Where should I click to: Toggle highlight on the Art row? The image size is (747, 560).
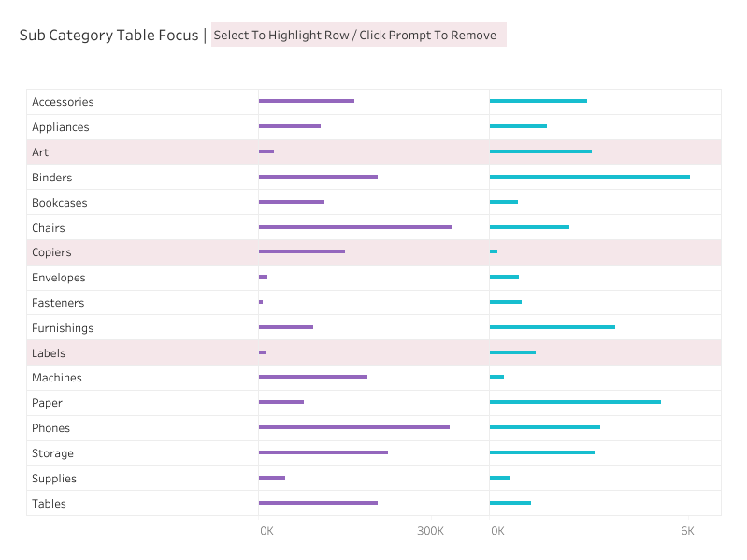coord(40,152)
